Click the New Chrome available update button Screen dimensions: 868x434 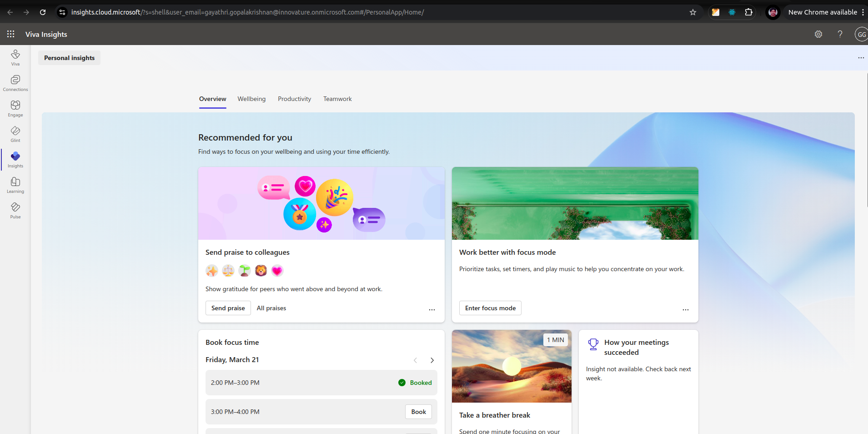pos(823,12)
